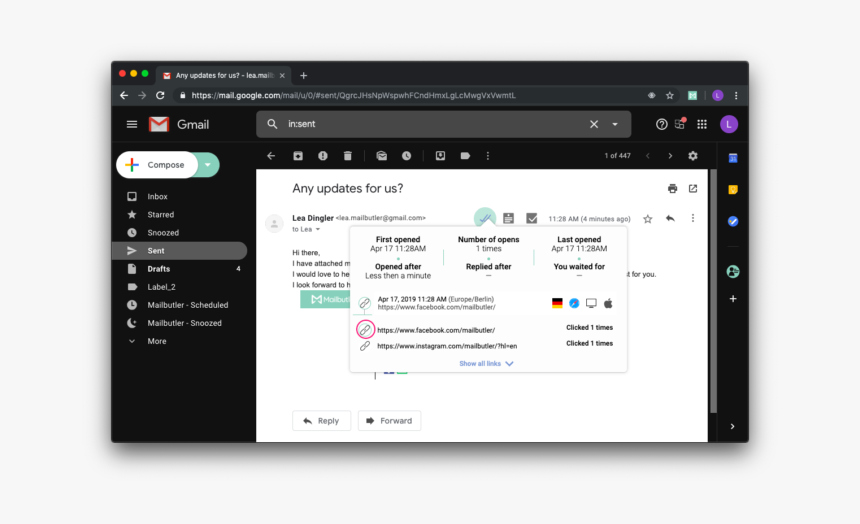Open a new browser tab

303,76
